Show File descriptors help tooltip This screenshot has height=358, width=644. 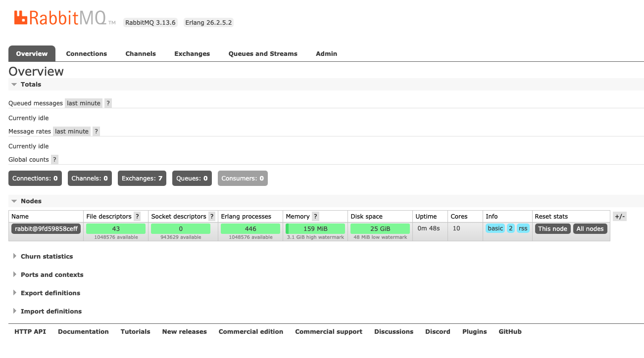pos(137,217)
